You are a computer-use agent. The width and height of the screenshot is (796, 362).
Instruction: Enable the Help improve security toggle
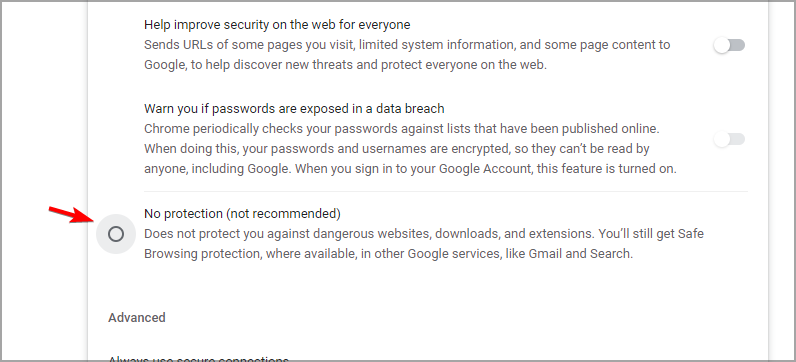729,45
